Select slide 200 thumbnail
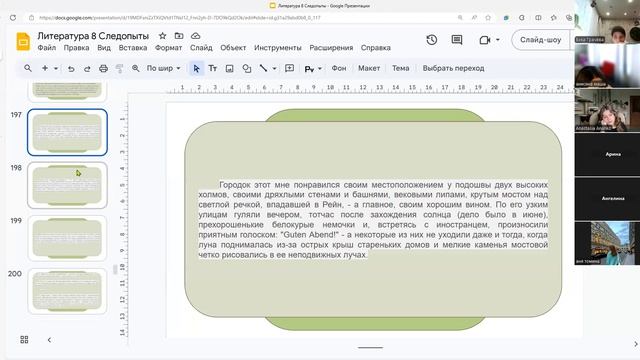640x360 pixels. pos(67,291)
